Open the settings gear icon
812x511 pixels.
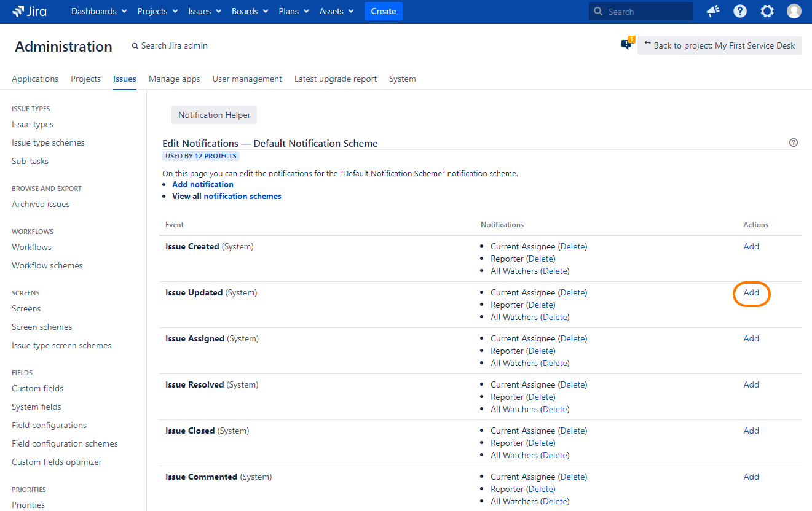[x=767, y=11]
